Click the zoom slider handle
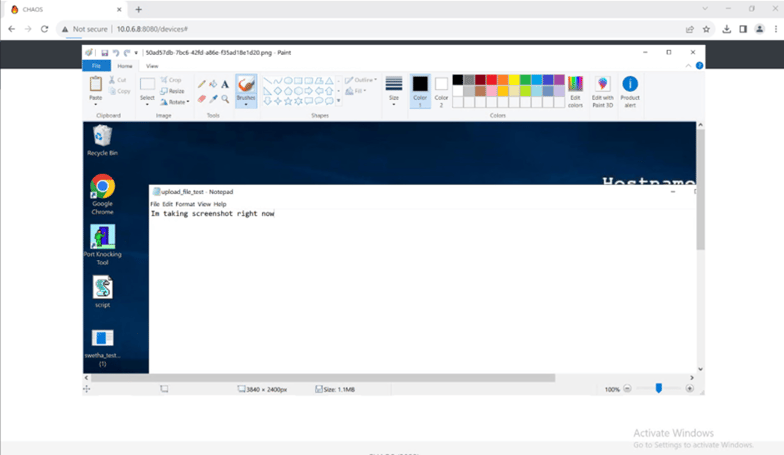The height and width of the screenshot is (455, 784). point(657,388)
